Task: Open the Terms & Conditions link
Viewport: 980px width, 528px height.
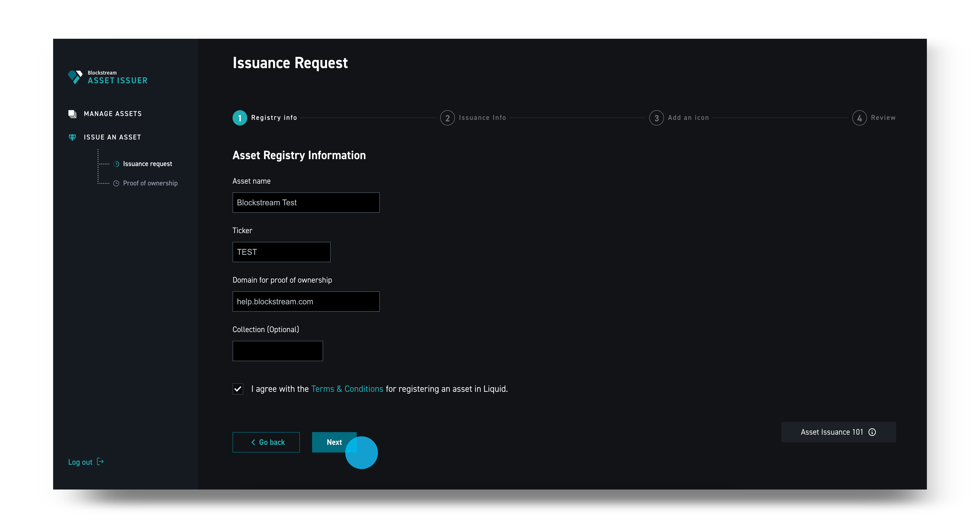Action: (x=347, y=389)
